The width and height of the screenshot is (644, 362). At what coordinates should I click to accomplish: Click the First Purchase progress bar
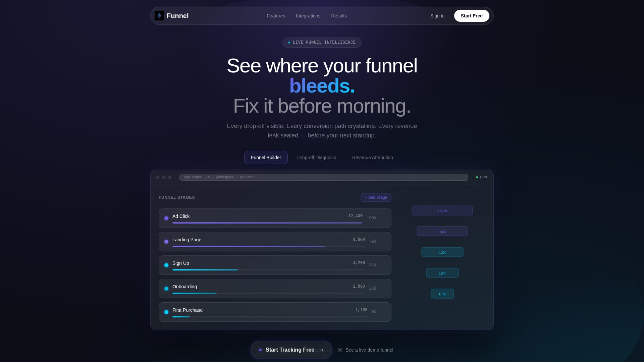pos(270,317)
